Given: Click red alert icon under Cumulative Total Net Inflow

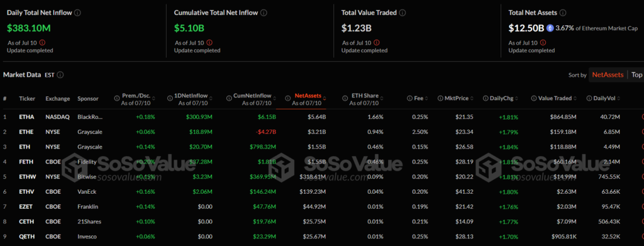Looking at the screenshot, I should tap(209, 42).
